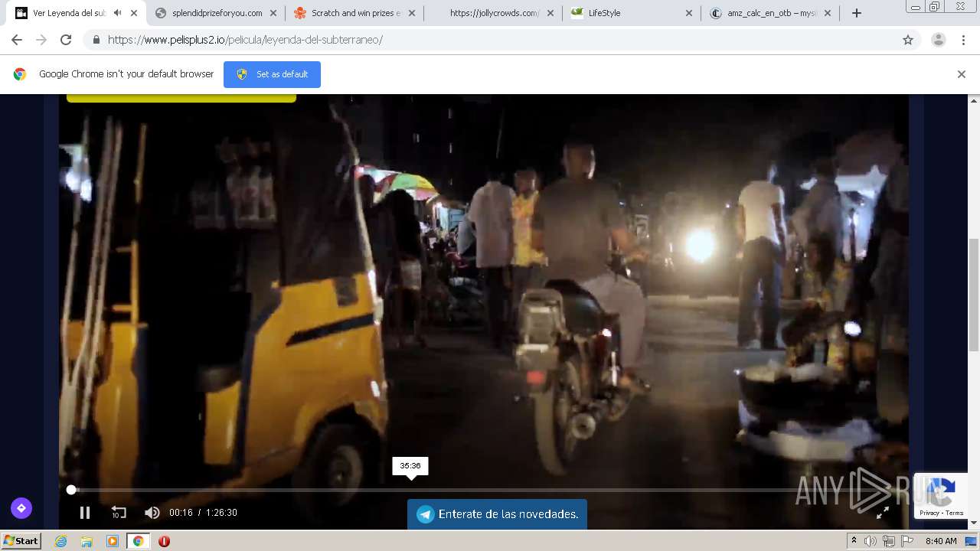The width and height of the screenshot is (980, 551).
Task: Close the jollycrowds.com tab
Action: point(550,13)
